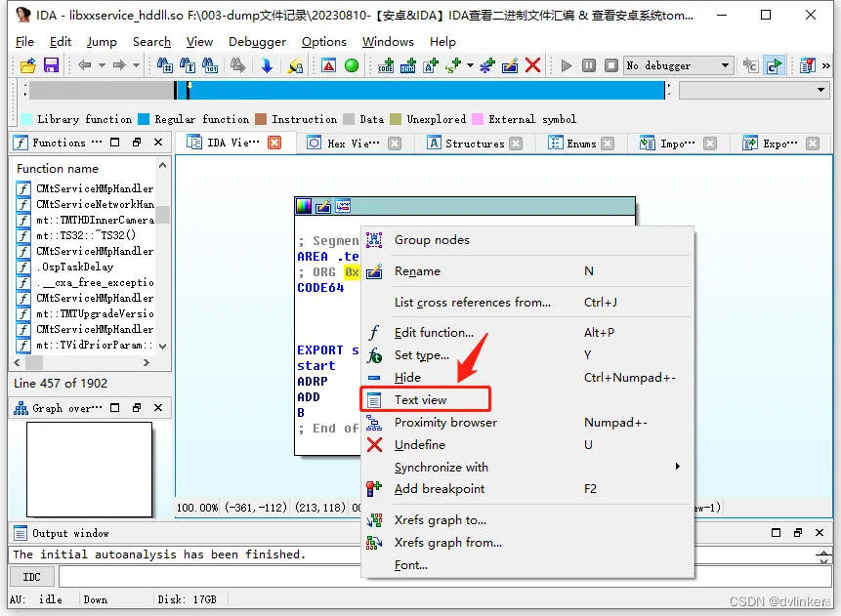Click the IDC button
Screen dimensions: 841x616
pos(31,577)
